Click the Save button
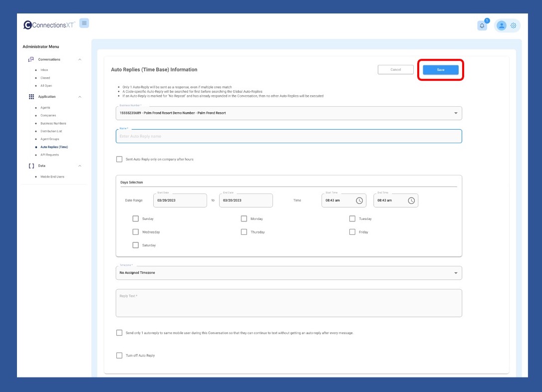 (441, 70)
